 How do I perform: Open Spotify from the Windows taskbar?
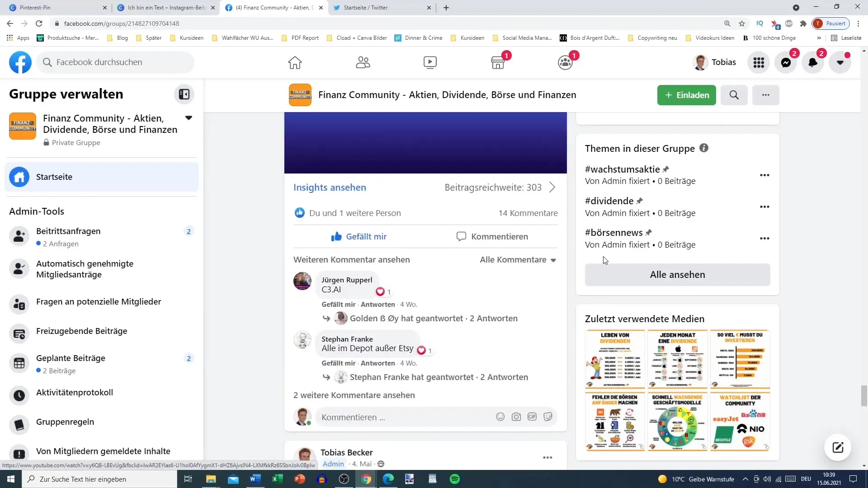click(454, 479)
